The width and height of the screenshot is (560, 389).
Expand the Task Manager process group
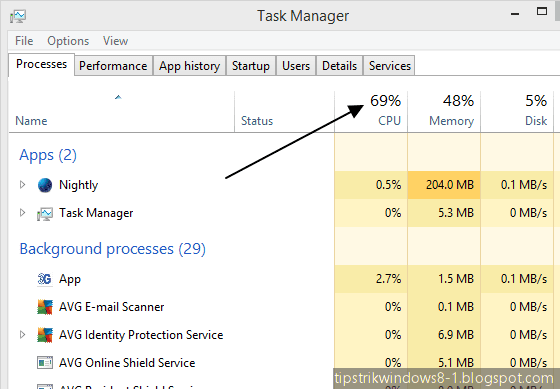coord(22,213)
